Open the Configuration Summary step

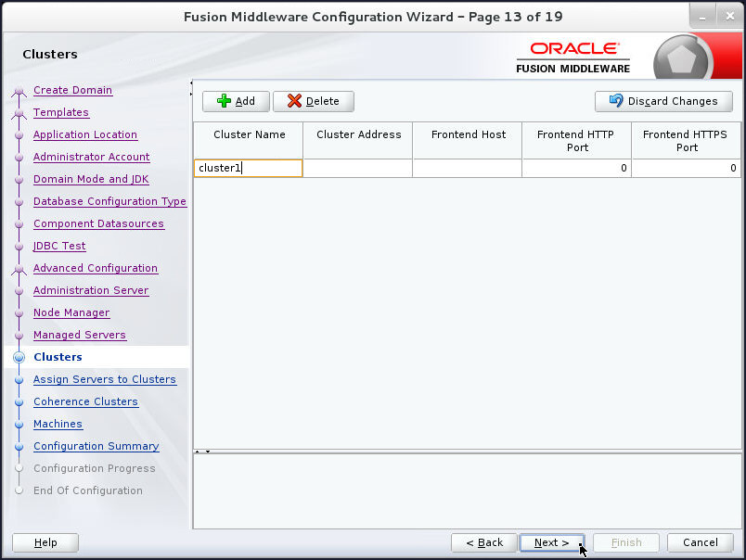96,446
